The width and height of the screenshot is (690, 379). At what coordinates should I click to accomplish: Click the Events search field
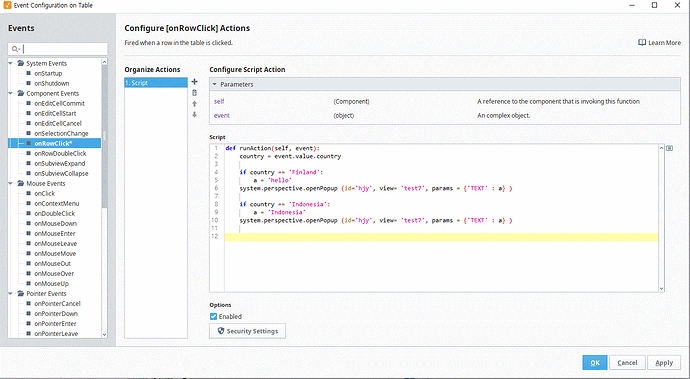coord(58,49)
